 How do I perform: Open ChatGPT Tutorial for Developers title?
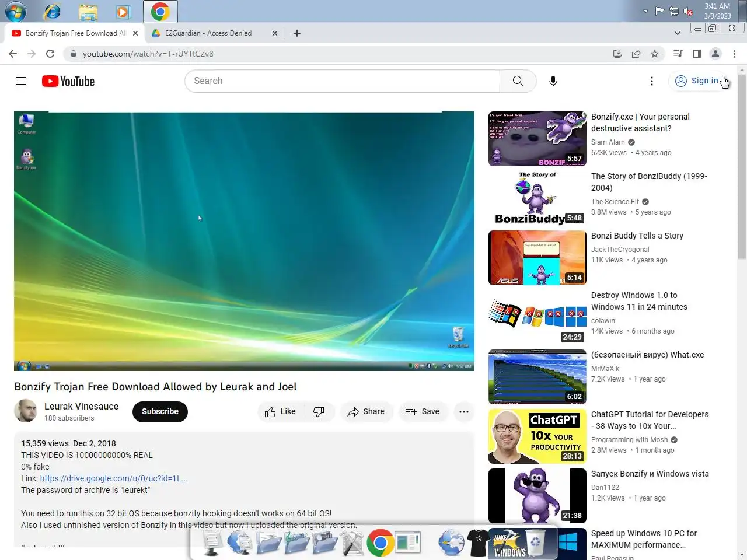tap(650, 420)
